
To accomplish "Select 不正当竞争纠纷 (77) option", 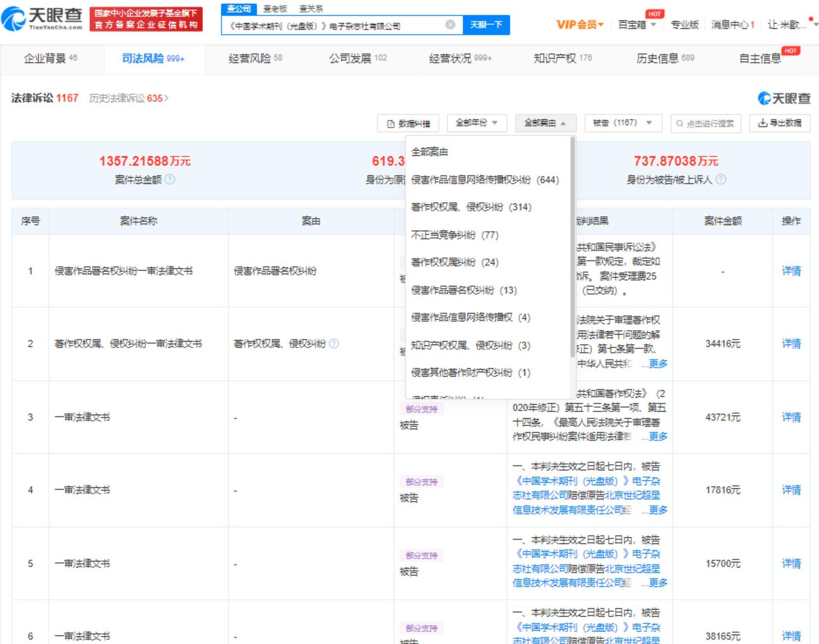I will (455, 235).
